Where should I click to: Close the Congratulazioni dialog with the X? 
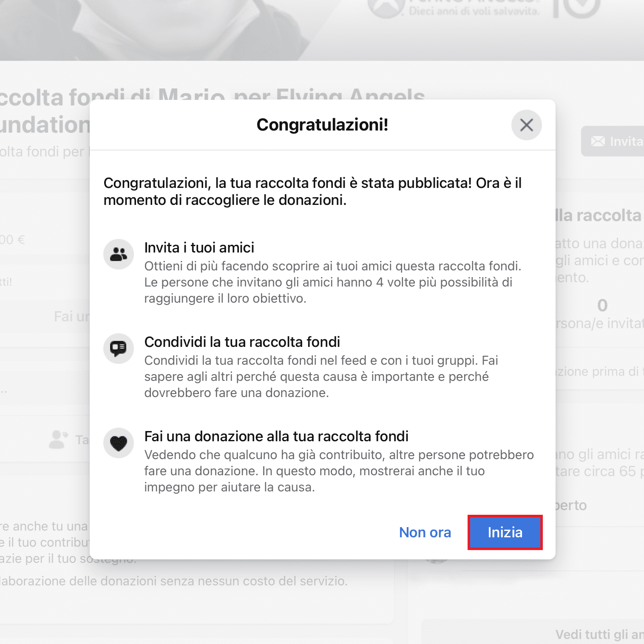[526, 125]
